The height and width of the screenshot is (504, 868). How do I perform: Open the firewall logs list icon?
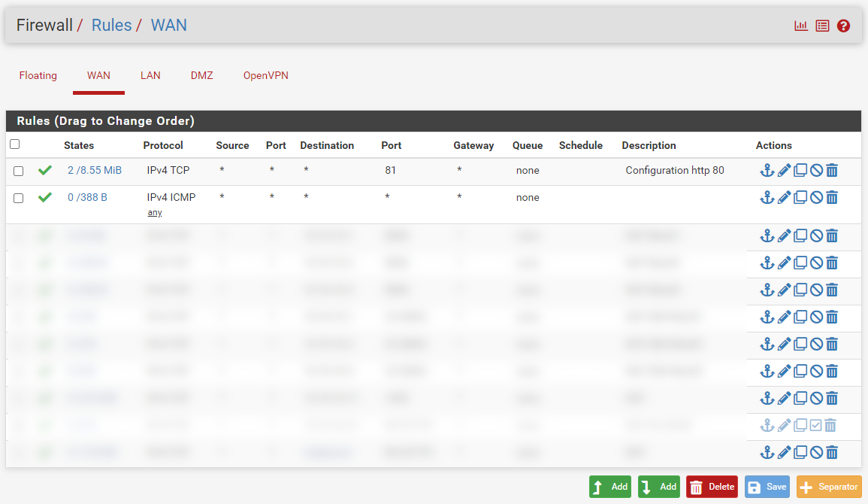[822, 26]
